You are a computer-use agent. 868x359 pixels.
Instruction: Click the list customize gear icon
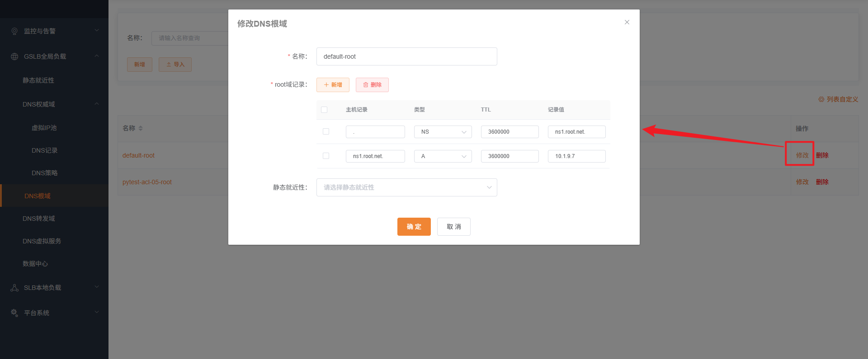pos(821,99)
